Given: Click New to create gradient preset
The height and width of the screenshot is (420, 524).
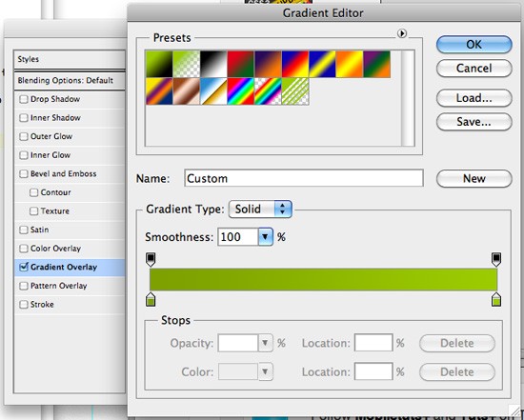Looking at the screenshot, I should [x=474, y=178].
